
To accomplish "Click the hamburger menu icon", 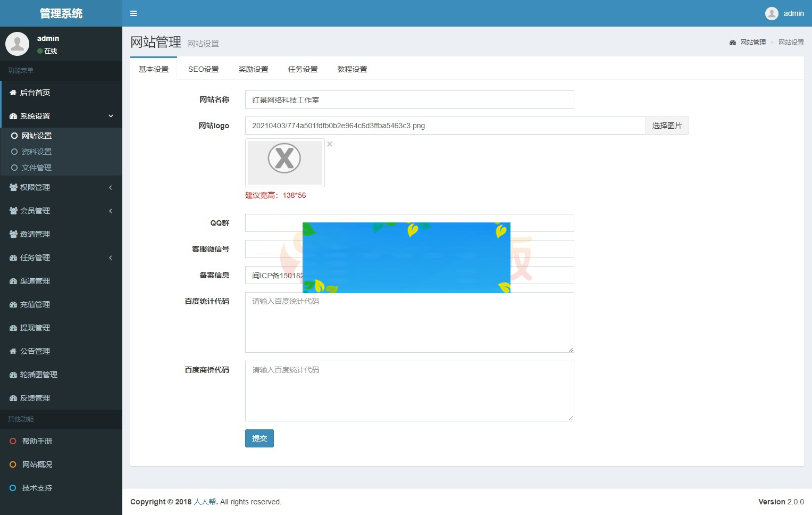I will pos(133,13).
